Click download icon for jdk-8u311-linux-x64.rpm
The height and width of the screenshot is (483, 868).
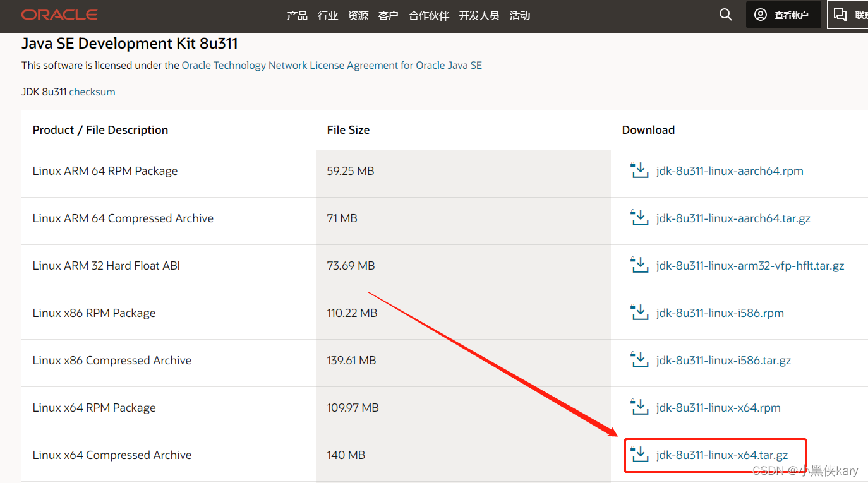click(639, 407)
